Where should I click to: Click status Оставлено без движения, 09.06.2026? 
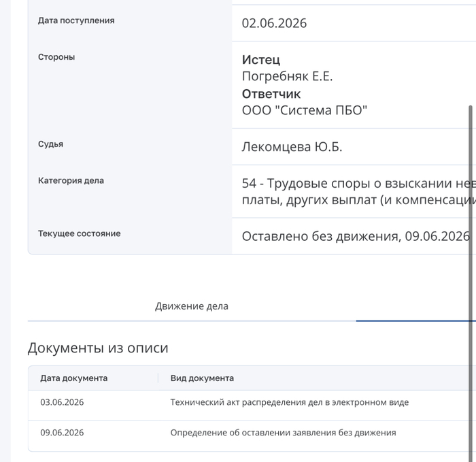356,236
